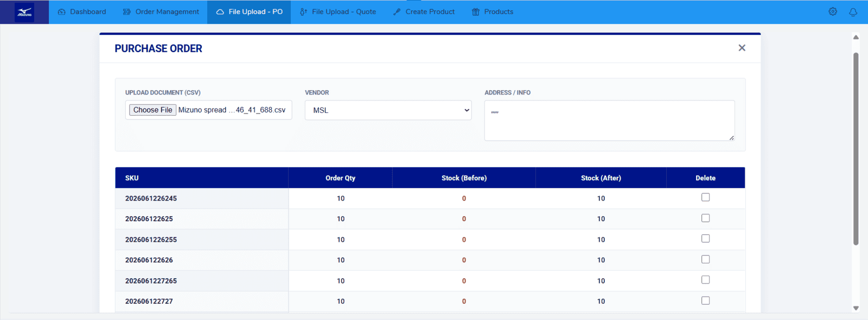Tick delete checkbox for SKU 202606122626
Screen dimensions: 868x320
pyautogui.click(x=705, y=259)
